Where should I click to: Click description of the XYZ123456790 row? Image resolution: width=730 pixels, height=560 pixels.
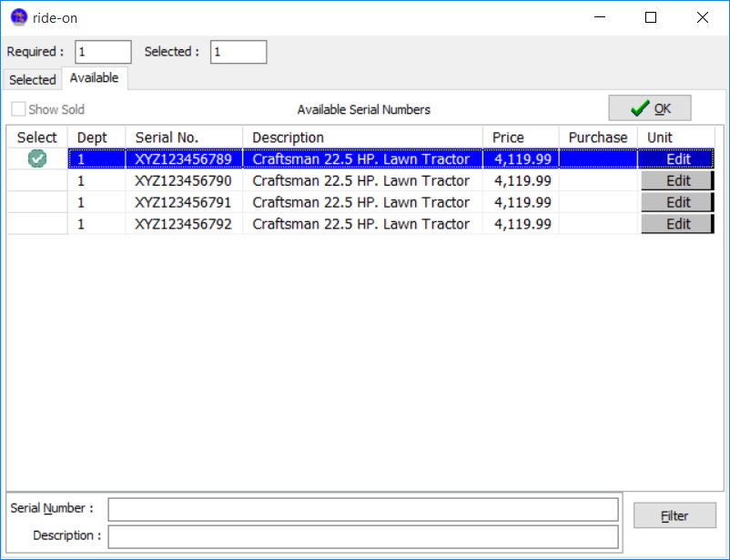(362, 181)
